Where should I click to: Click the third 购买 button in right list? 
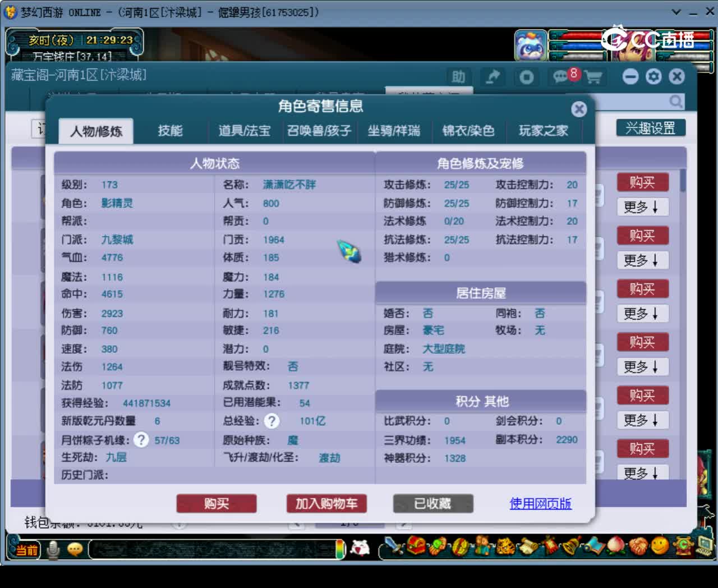coord(643,289)
